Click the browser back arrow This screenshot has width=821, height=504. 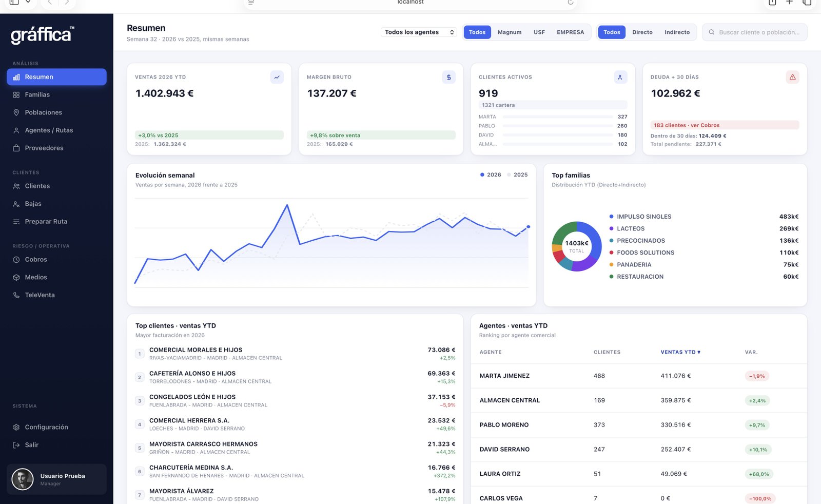tap(50, 2)
